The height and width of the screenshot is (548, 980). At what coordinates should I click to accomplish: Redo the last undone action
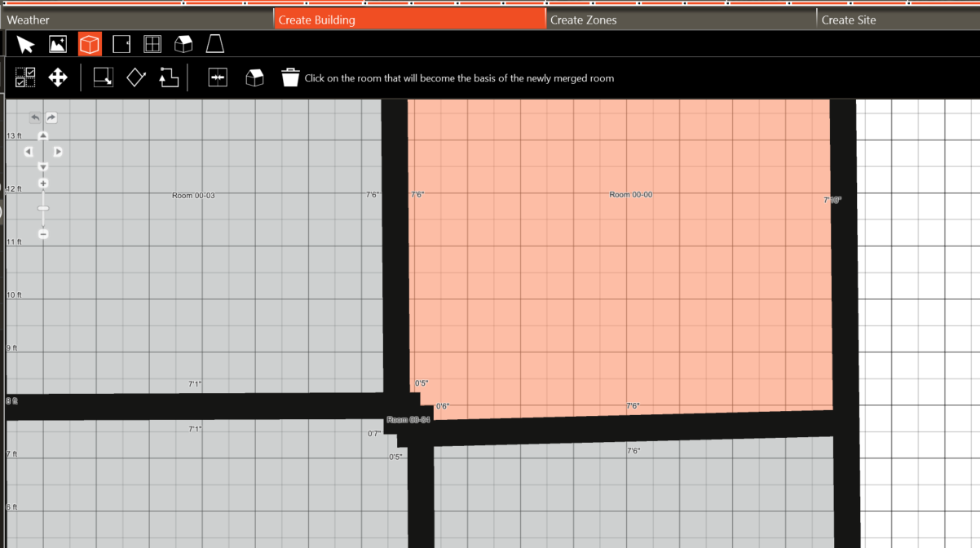point(51,117)
